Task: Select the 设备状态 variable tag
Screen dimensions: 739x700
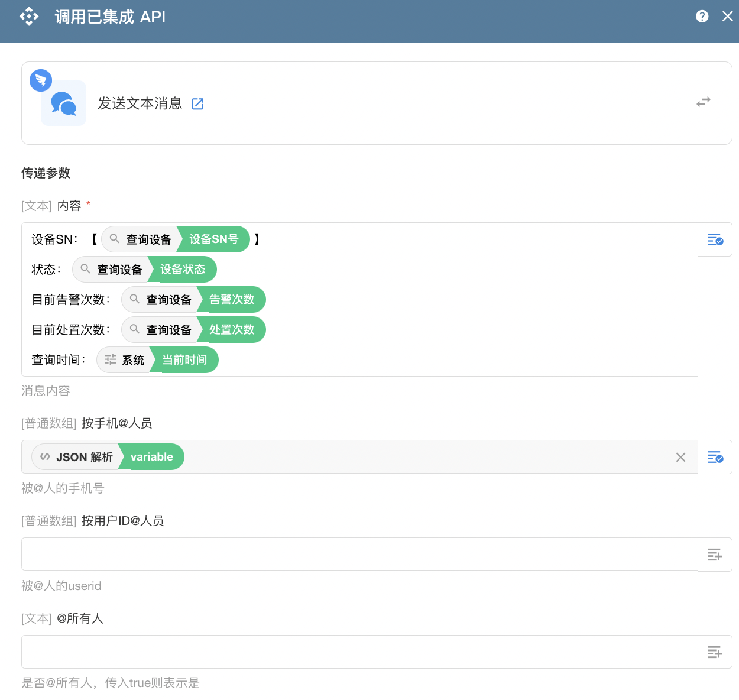Action: (183, 270)
